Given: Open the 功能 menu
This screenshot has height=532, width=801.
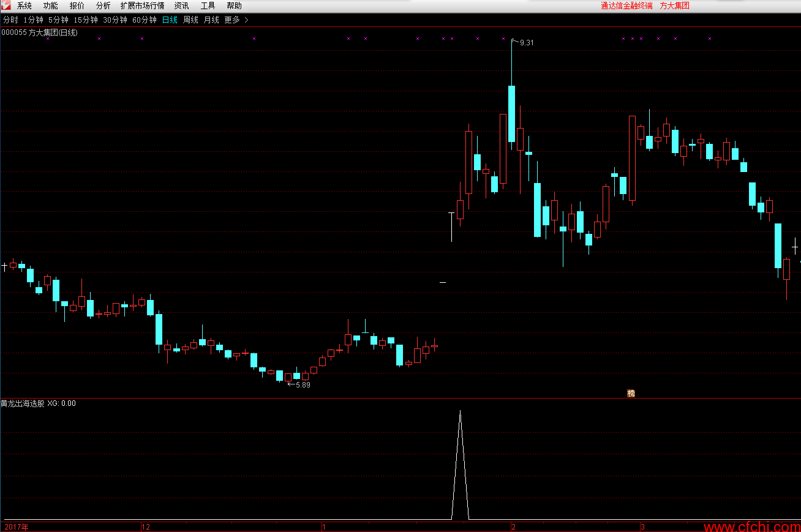Looking at the screenshot, I should pos(51,6).
